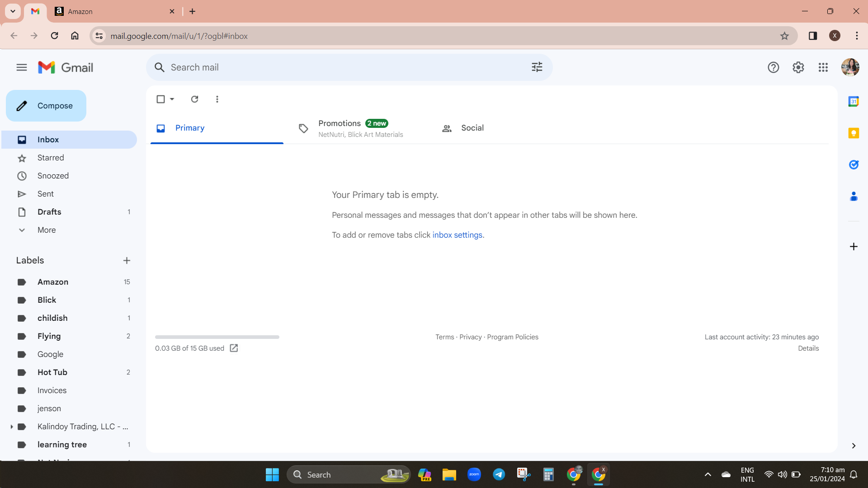This screenshot has width=868, height=488.
Task: Open the select dropdown arrow beside checkbox
Action: pos(172,99)
